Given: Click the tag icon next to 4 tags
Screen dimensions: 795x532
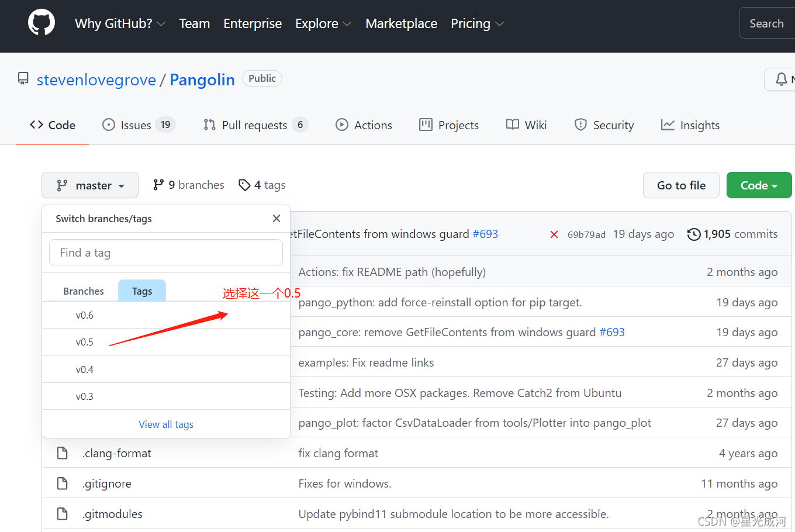Looking at the screenshot, I should [x=244, y=185].
